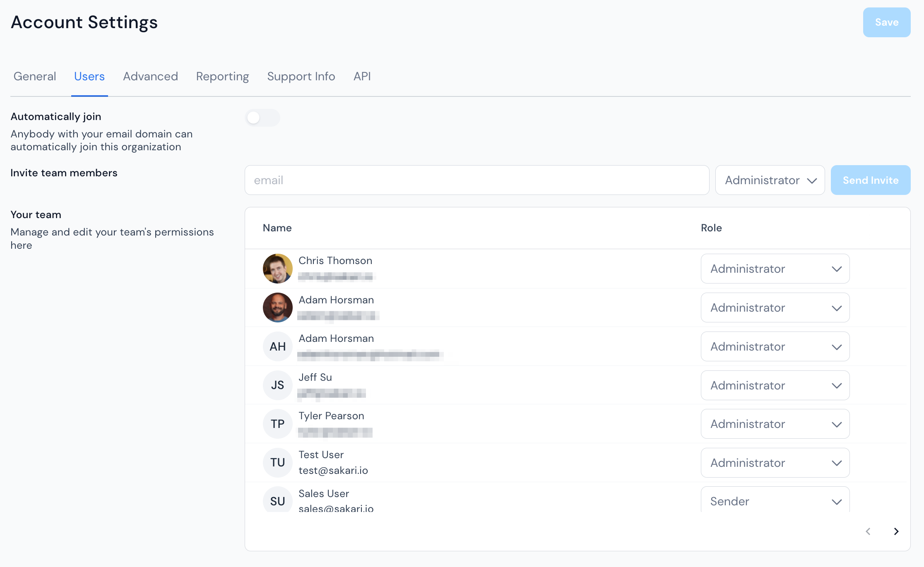924x567 pixels.
Task: Open the Reporting tab
Action: pyautogui.click(x=222, y=77)
